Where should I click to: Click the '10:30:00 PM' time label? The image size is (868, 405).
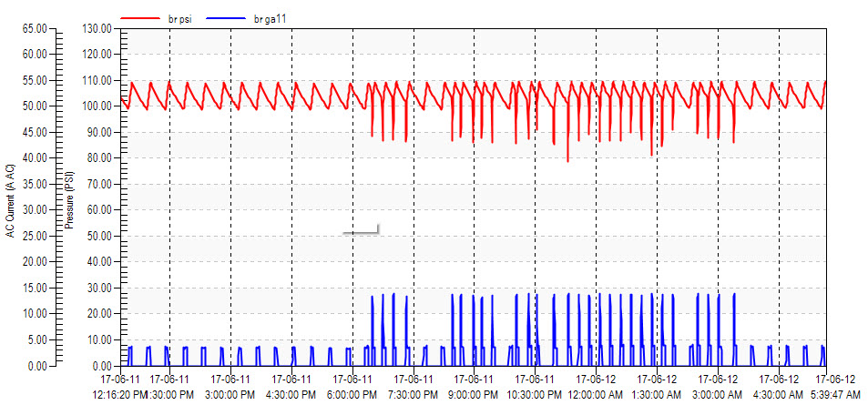click(x=535, y=395)
